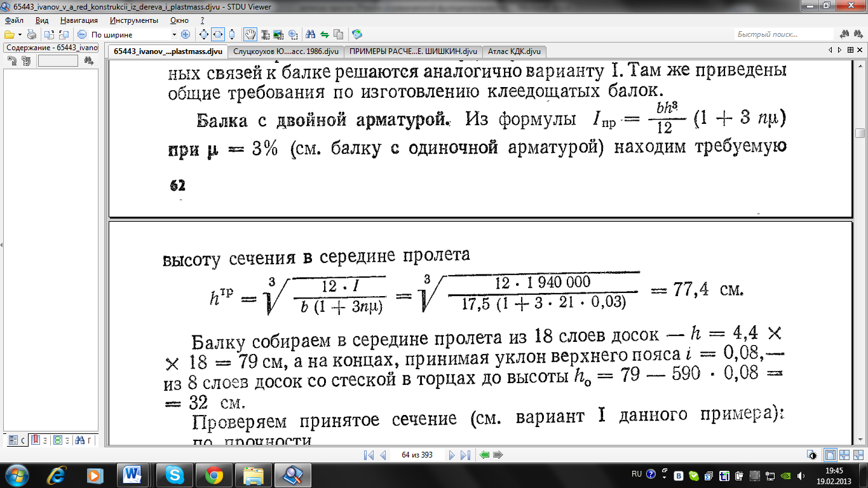Screen dimensions: 868x488
Task: Select the fit page view icon
Action: 204,34
